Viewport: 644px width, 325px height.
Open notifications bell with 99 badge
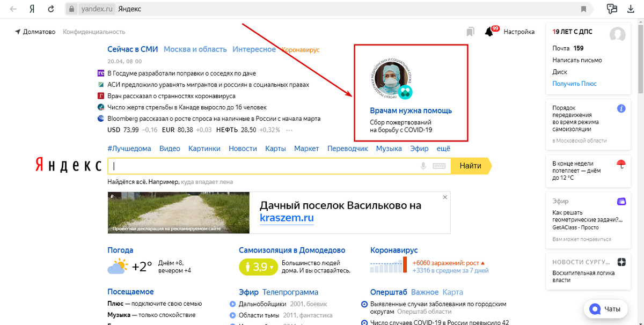pos(489,32)
